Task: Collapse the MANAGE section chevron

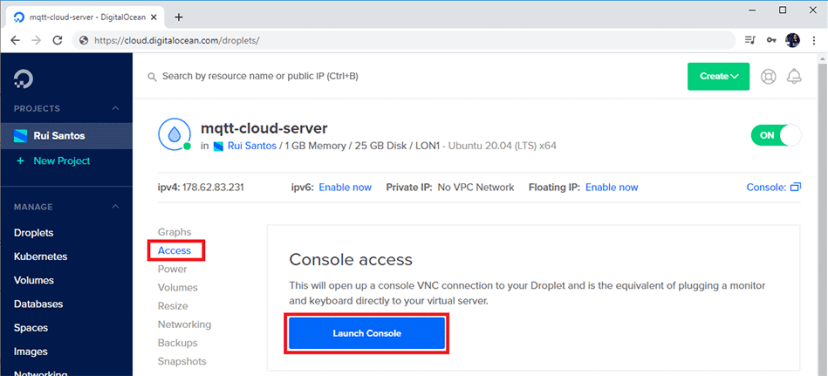Action: (116, 206)
